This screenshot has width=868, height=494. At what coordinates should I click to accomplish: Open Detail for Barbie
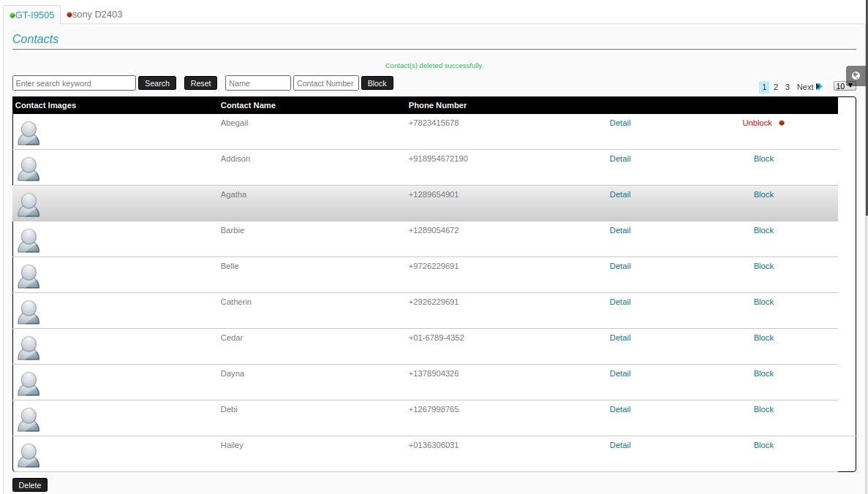(620, 230)
